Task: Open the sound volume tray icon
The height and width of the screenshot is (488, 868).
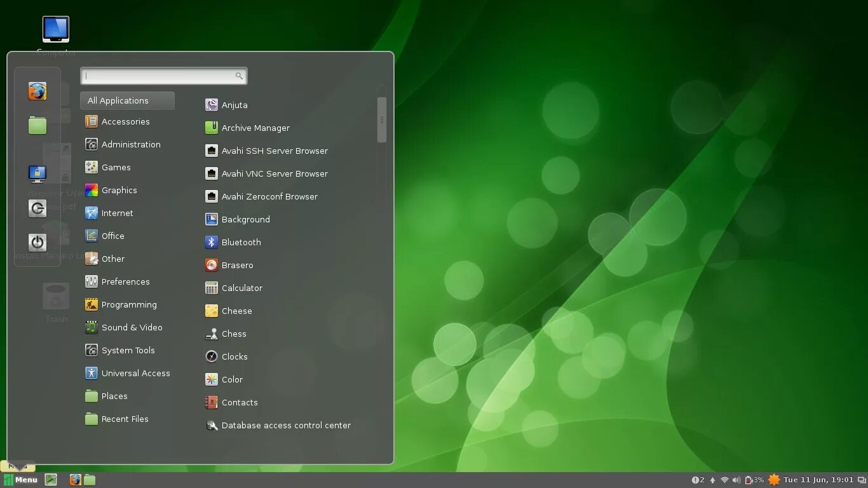Action: [x=736, y=480]
